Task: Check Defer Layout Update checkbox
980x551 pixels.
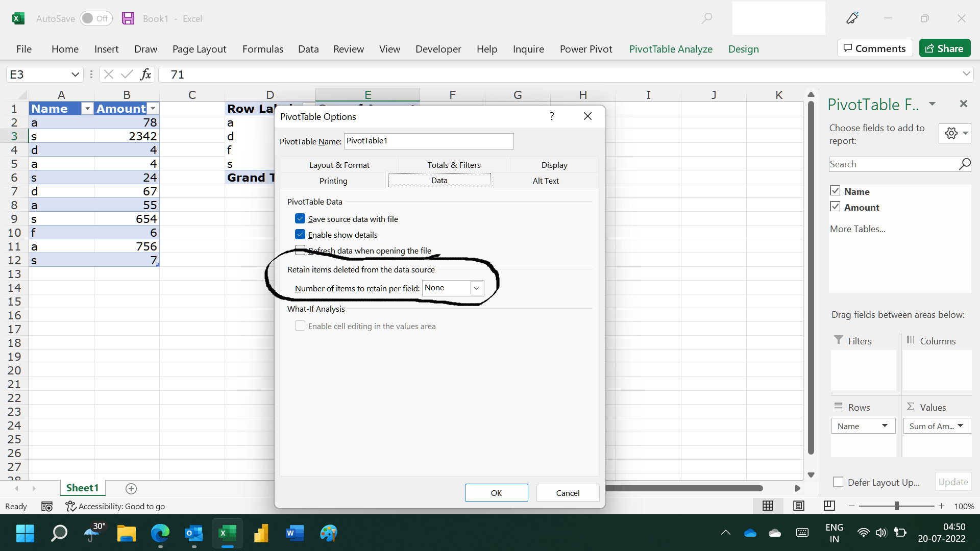Action: click(838, 482)
